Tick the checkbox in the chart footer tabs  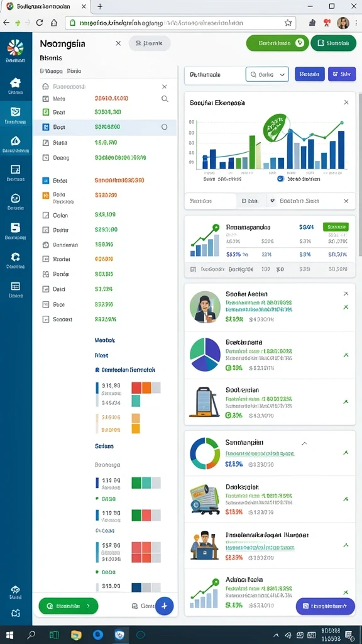[x=271, y=201]
